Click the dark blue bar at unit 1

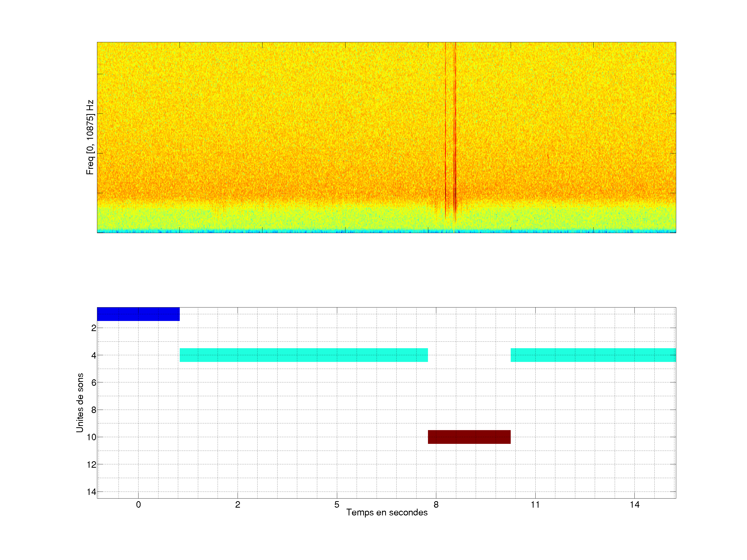[138, 314]
